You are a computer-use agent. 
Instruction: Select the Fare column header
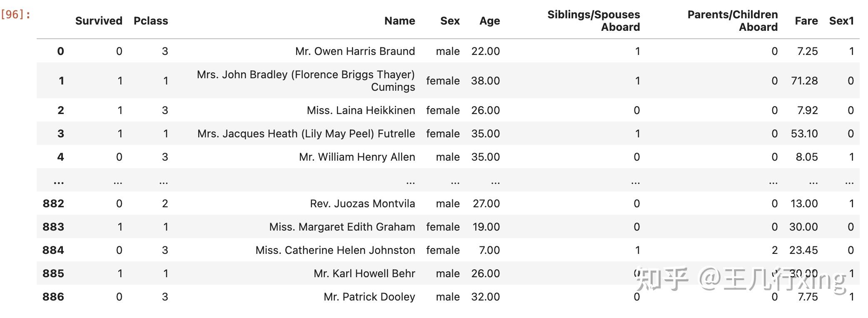806,21
